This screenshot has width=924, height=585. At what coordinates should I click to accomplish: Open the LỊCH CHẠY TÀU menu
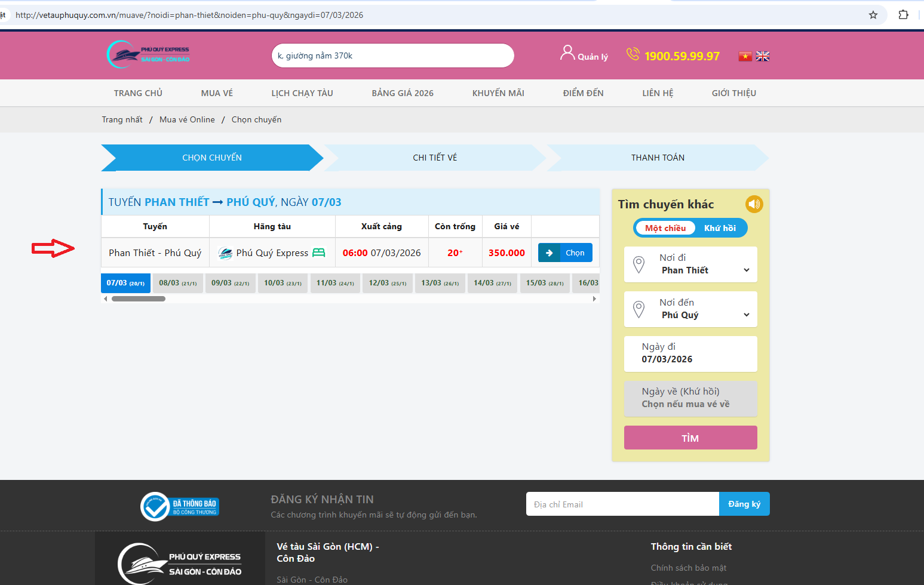pyautogui.click(x=302, y=93)
